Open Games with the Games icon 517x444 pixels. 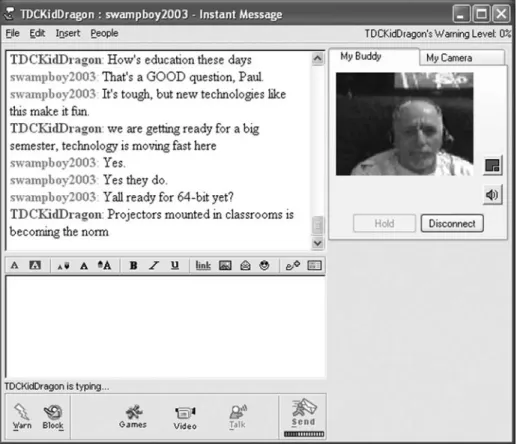click(133, 417)
